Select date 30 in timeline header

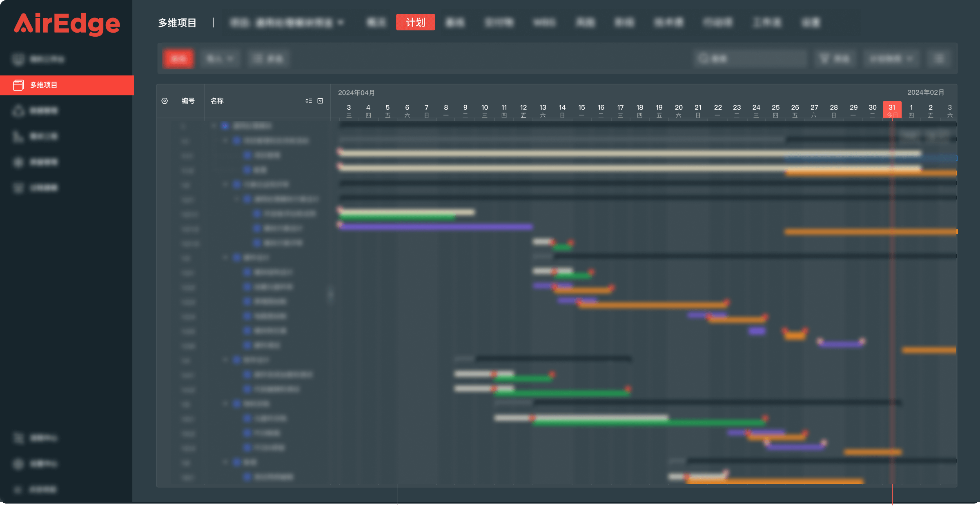873,111
